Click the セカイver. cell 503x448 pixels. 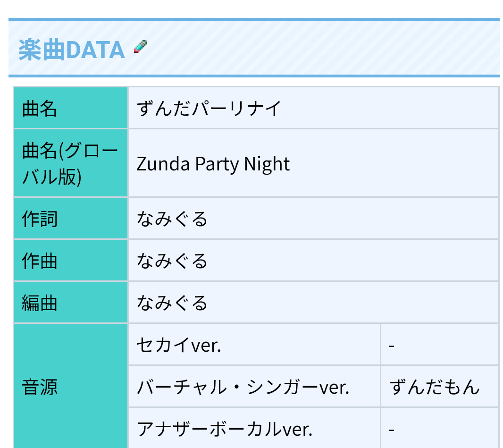click(x=254, y=345)
